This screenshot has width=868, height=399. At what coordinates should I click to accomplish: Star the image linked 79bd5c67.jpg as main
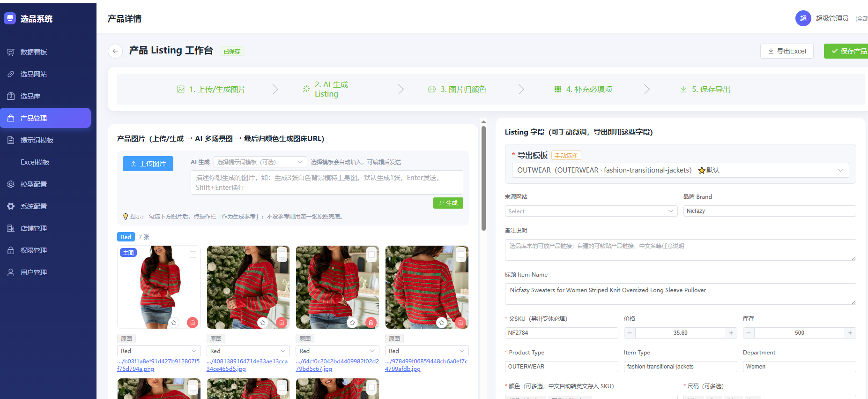pyautogui.click(x=352, y=323)
